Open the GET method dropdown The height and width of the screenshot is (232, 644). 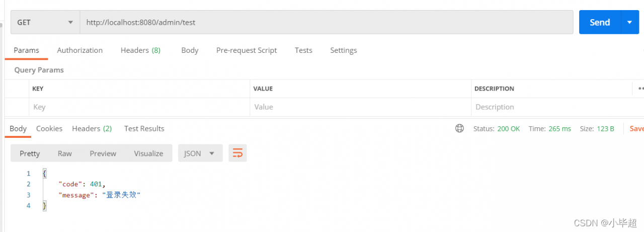pyautogui.click(x=45, y=22)
